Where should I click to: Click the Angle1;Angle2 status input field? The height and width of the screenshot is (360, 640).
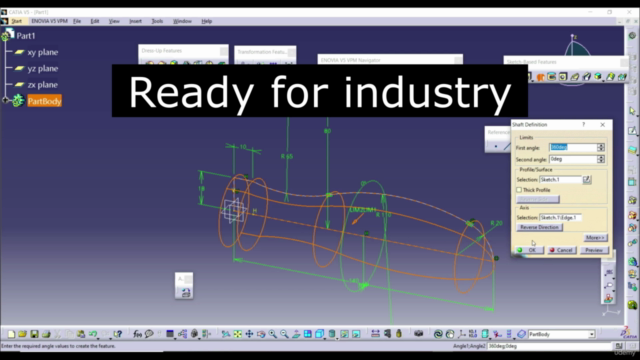549,346
